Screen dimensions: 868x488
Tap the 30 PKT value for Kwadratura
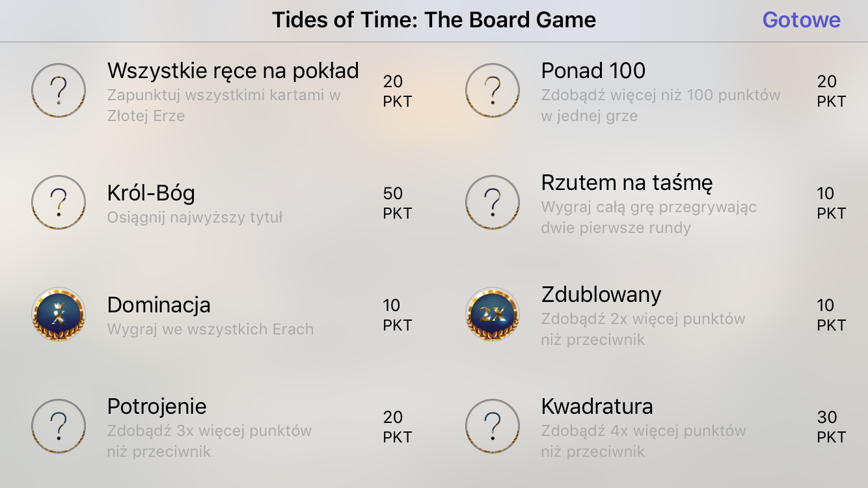(x=831, y=427)
